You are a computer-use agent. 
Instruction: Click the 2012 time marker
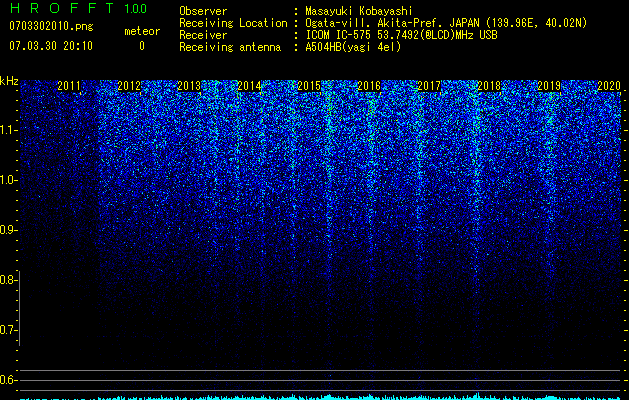129,86
